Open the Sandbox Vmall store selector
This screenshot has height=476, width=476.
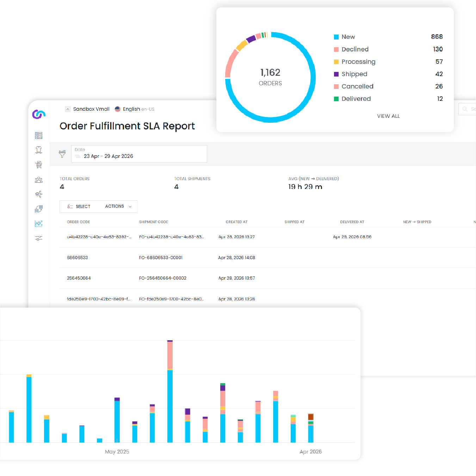pyautogui.click(x=87, y=109)
